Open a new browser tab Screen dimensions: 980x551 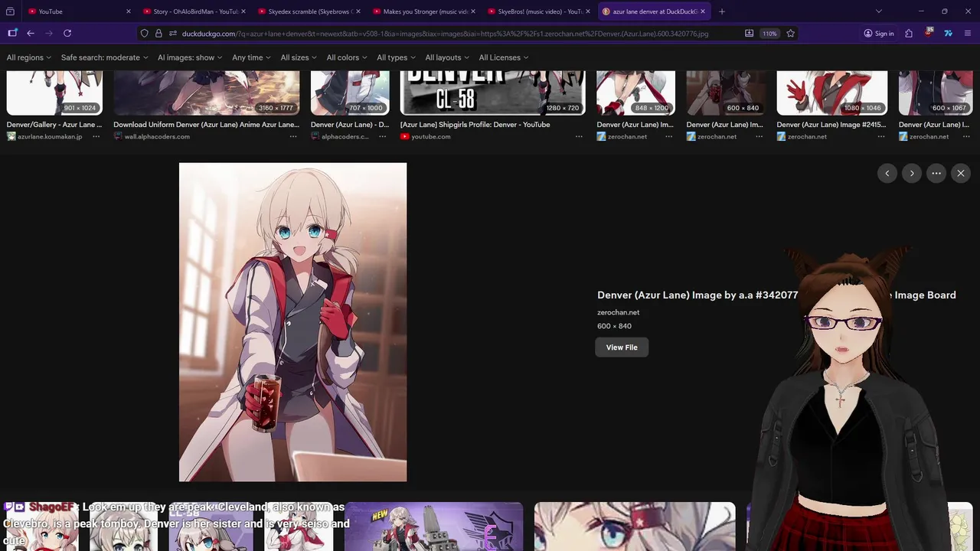point(721,11)
